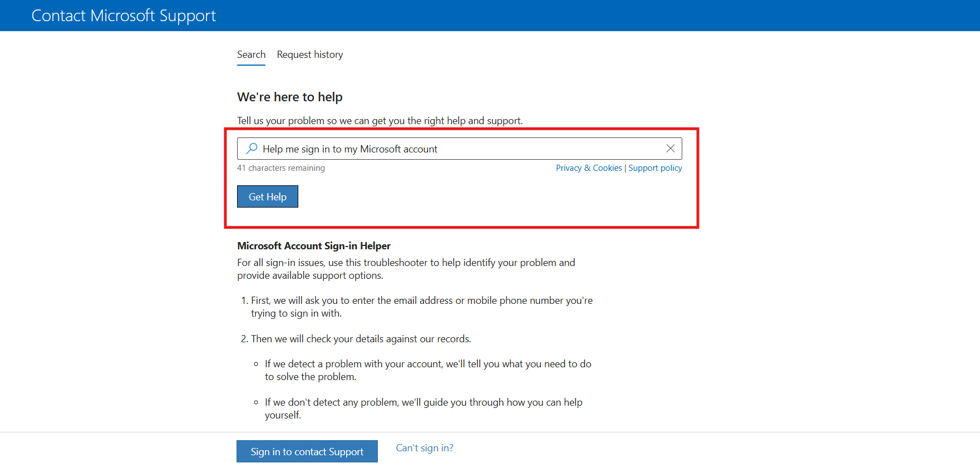Click the 'If we don't detect any problem' bullet
This screenshot has width=980, height=468.
(x=423, y=408)
